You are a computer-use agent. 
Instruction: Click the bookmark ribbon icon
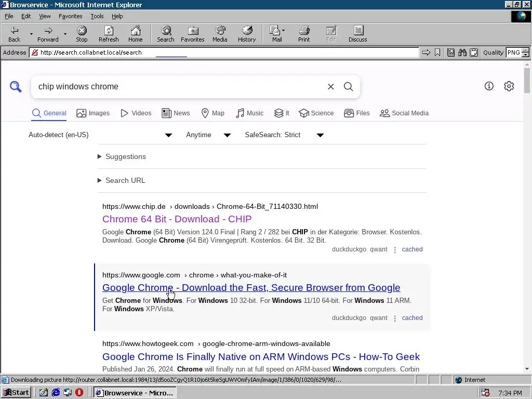coord(437,52)
